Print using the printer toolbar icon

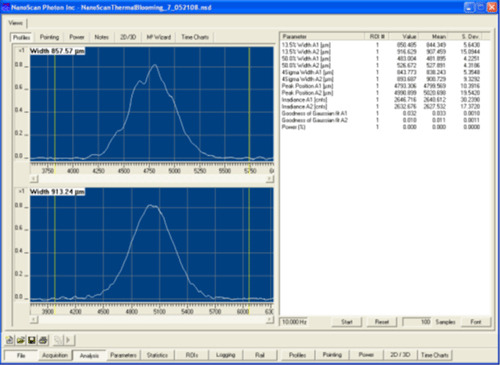(43, 340)
